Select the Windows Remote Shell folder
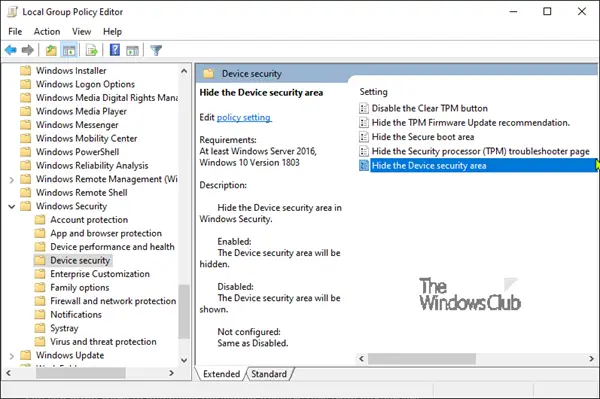Image resolution: width=600 pixels, height=399 pixels. coord(82,193)
